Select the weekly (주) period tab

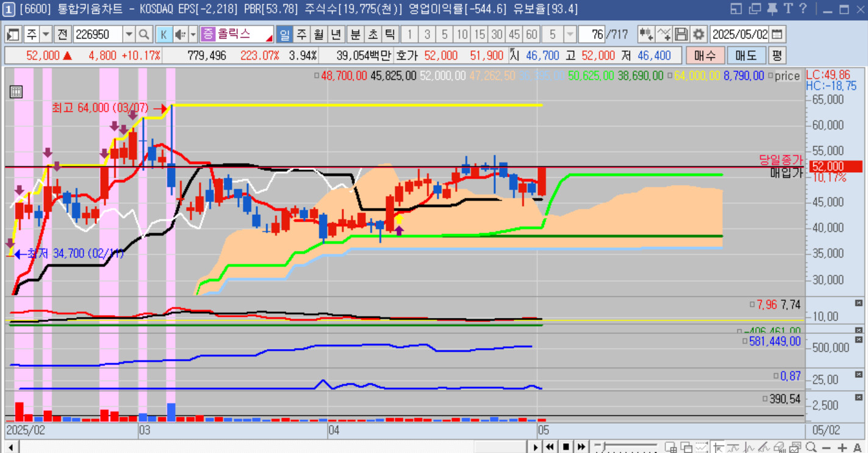[301, 34]
